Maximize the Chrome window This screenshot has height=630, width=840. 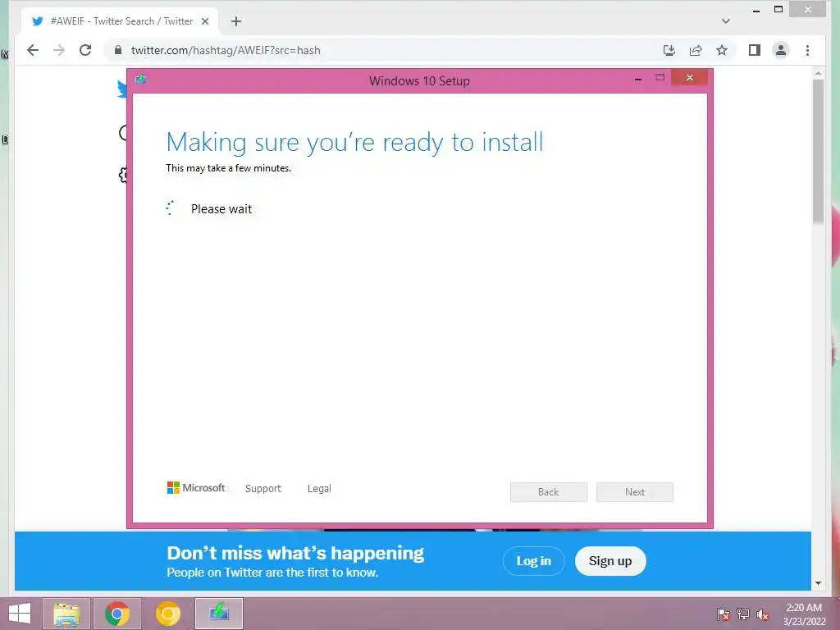(x=778, y=10)
